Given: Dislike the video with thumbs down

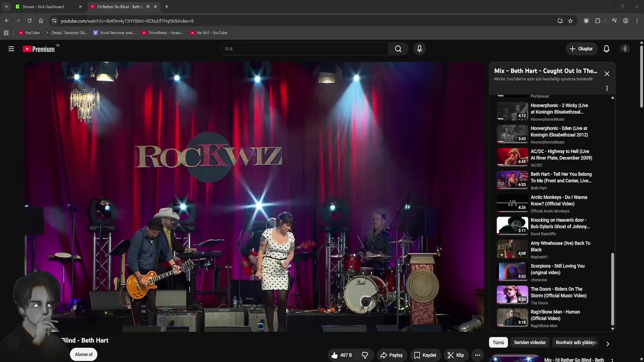Looking at the screenshot, I should 365,355.
